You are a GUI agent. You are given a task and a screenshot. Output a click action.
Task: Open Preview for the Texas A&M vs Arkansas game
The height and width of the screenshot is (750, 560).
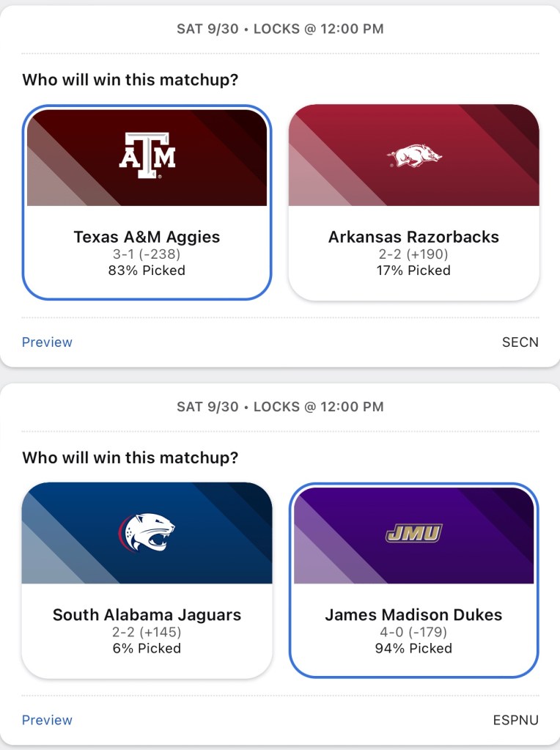pyautogui.click(x=47, y=342)
